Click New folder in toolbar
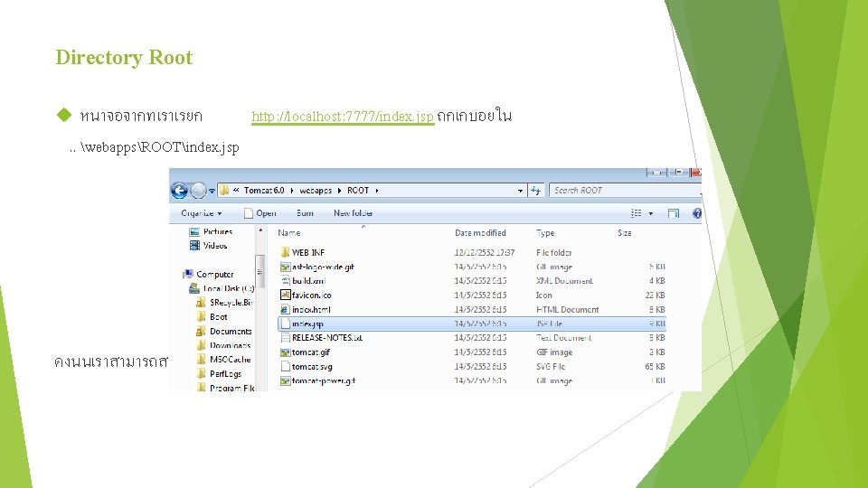868x488 pixels. pyautogui.click(x=354, y=213)
